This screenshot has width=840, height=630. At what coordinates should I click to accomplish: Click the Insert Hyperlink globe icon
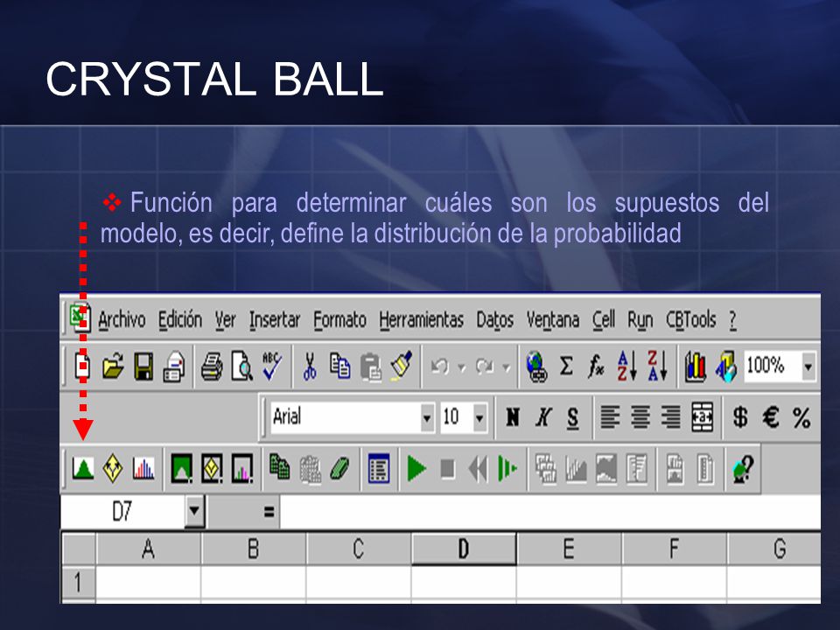(536, 367)
